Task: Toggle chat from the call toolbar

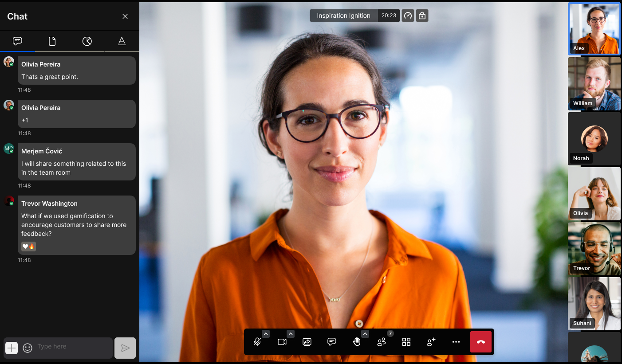Action: 332,342
